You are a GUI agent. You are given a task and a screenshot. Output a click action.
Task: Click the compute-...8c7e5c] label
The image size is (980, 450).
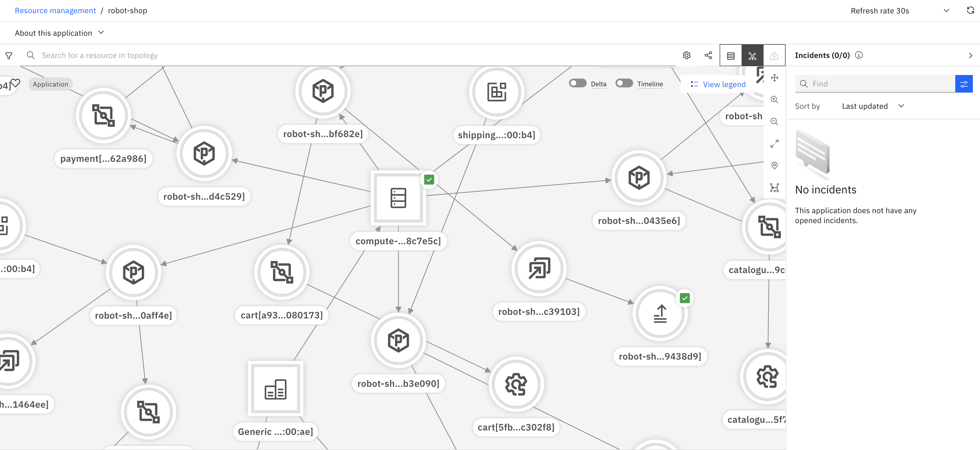click(398, 241)
